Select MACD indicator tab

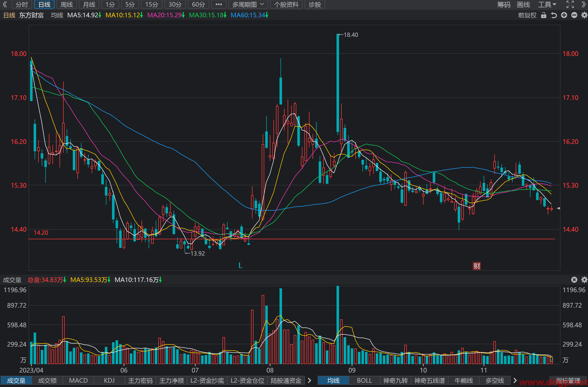(x=78, y=380)
